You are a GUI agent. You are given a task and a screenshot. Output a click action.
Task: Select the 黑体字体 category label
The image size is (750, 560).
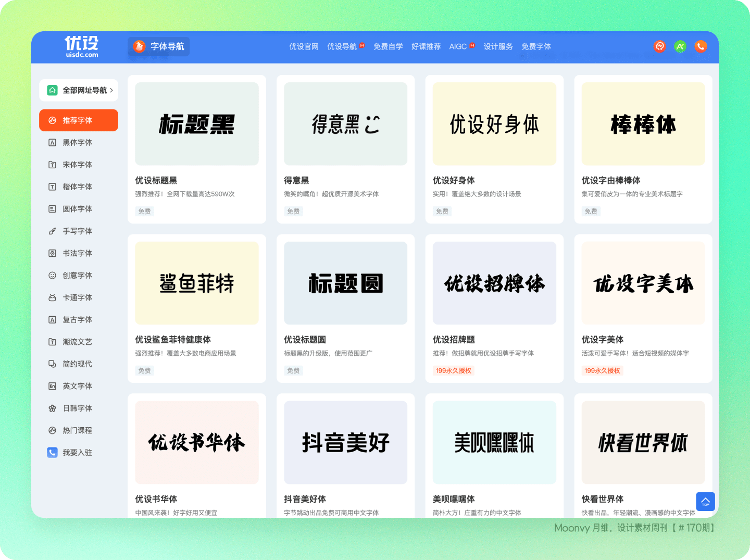click(77, 142)
